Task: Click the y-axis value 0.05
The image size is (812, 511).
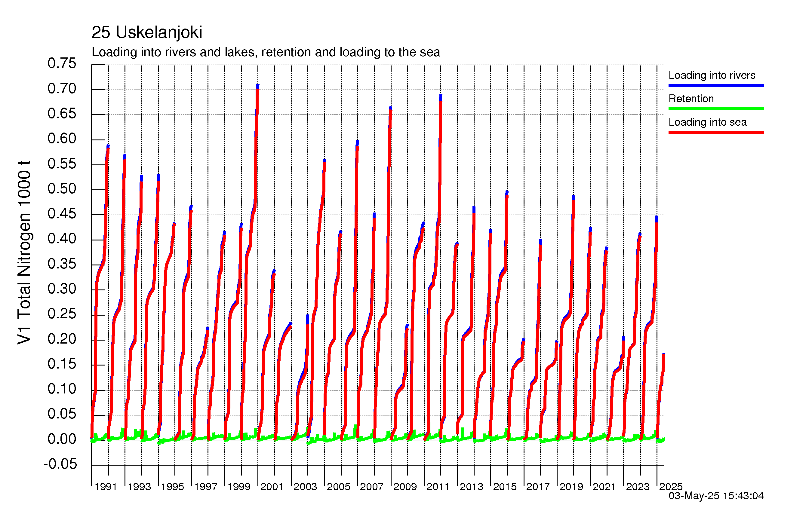Action: 62,414
